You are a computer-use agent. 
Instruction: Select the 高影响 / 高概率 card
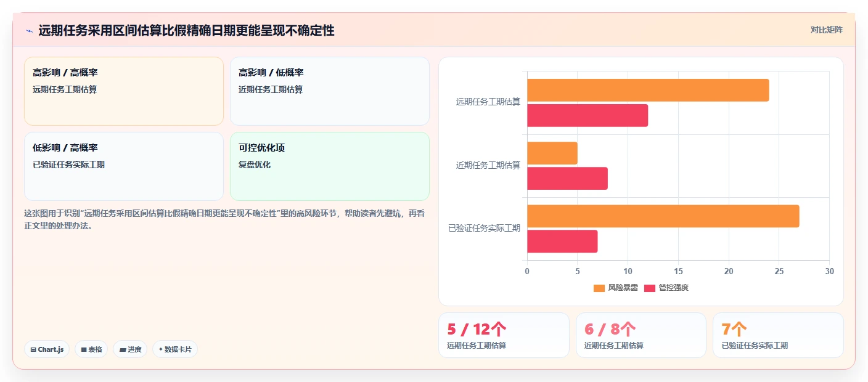pos(124,91)
